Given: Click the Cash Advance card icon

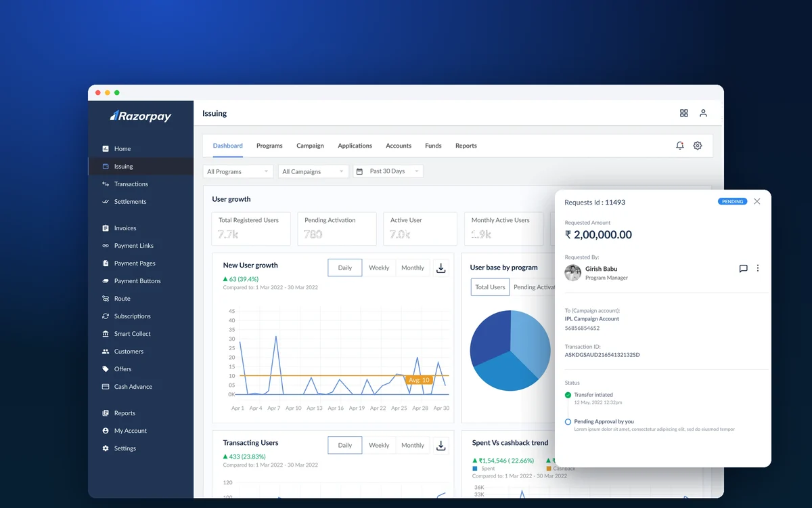Looking at the screenshot, I should [106, 387].
